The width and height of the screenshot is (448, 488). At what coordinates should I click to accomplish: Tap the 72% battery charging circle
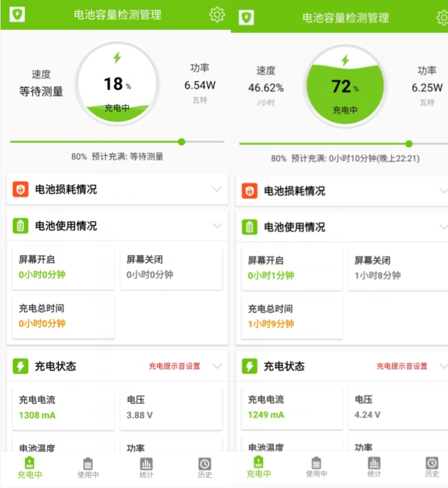(345, 86)
